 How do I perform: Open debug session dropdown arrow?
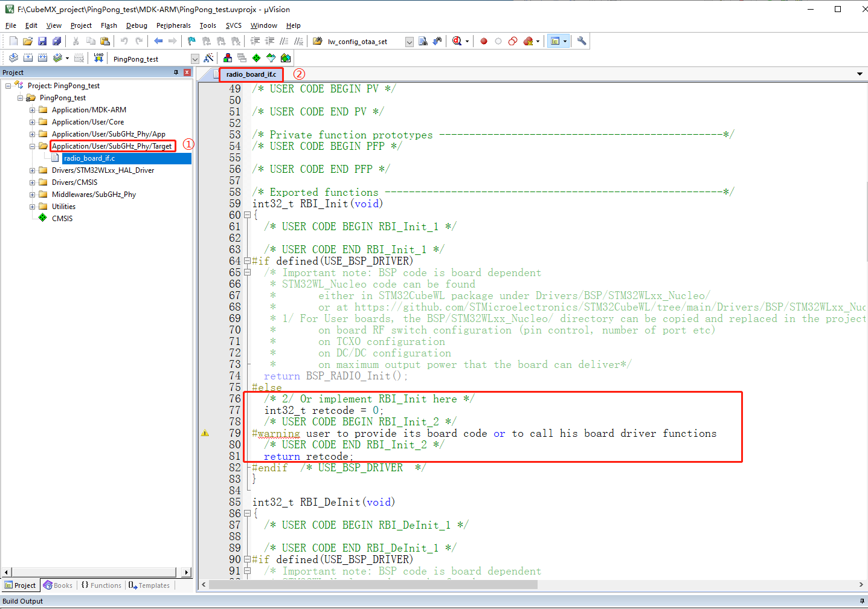click(467, 42)
